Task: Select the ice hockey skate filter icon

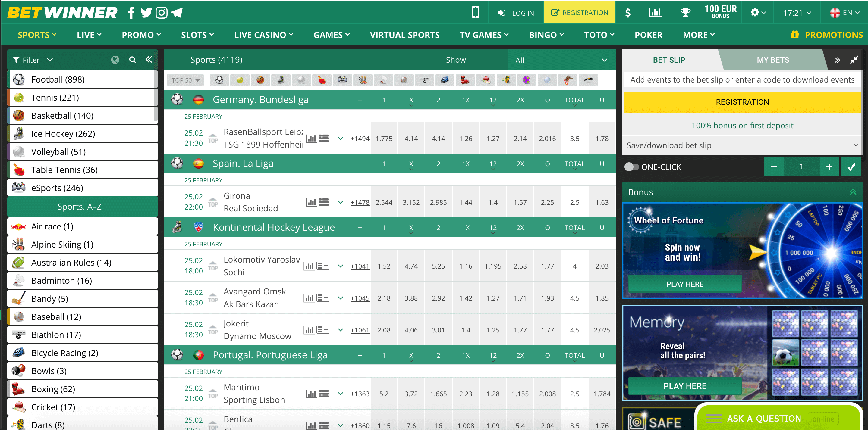Action: (281, 80)
